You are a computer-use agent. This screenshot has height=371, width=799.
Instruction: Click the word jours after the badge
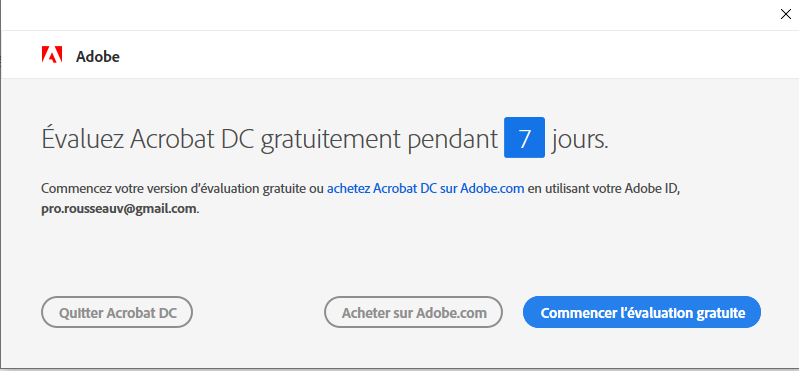pyautogui.click(x=580, y=140)
